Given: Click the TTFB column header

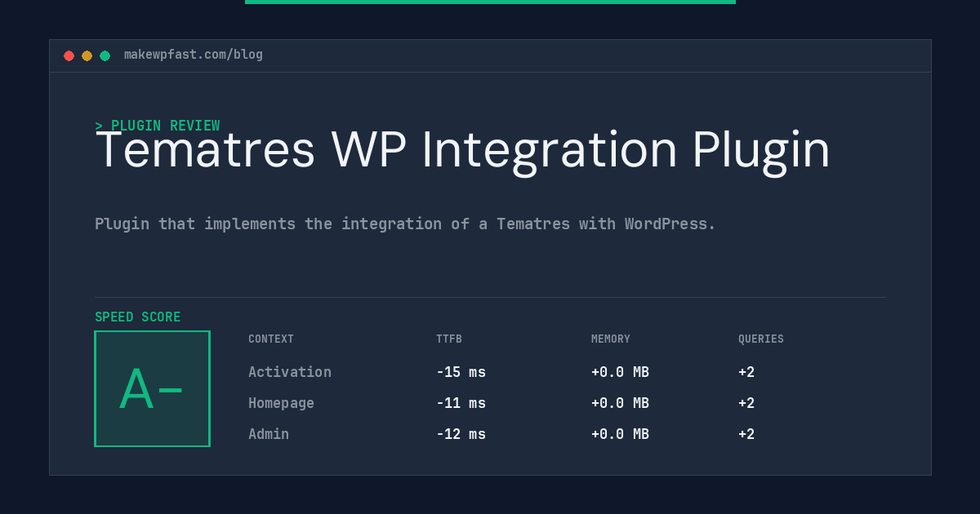Looking at the screenshot, I should point(449,339).
